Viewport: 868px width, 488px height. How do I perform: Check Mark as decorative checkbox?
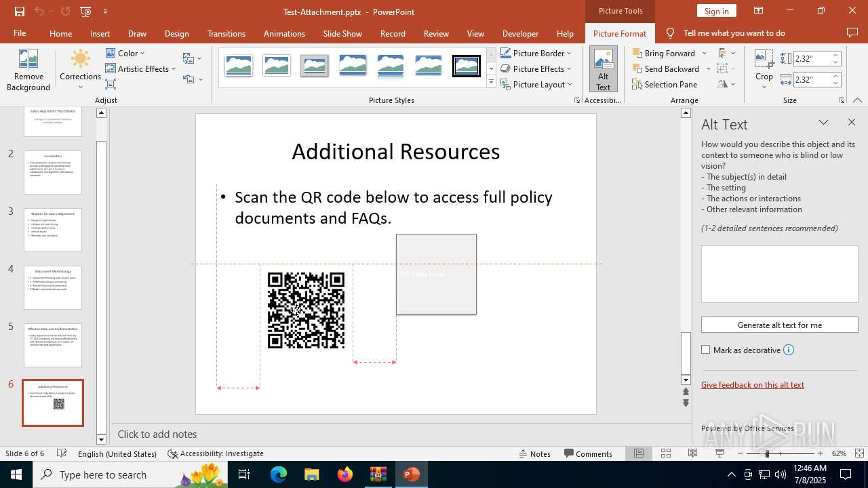coord(706,350)
